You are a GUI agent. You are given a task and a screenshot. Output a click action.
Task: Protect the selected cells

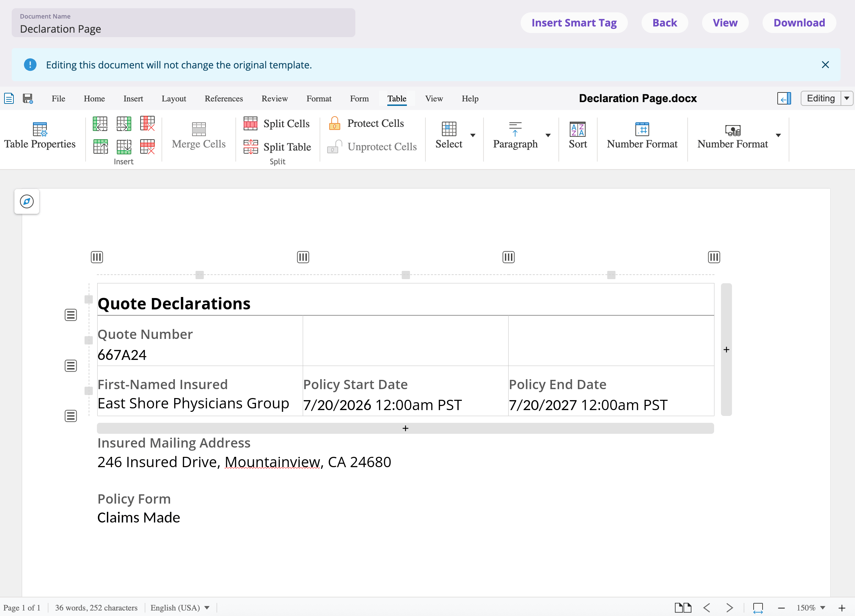[x=366, y=123]
